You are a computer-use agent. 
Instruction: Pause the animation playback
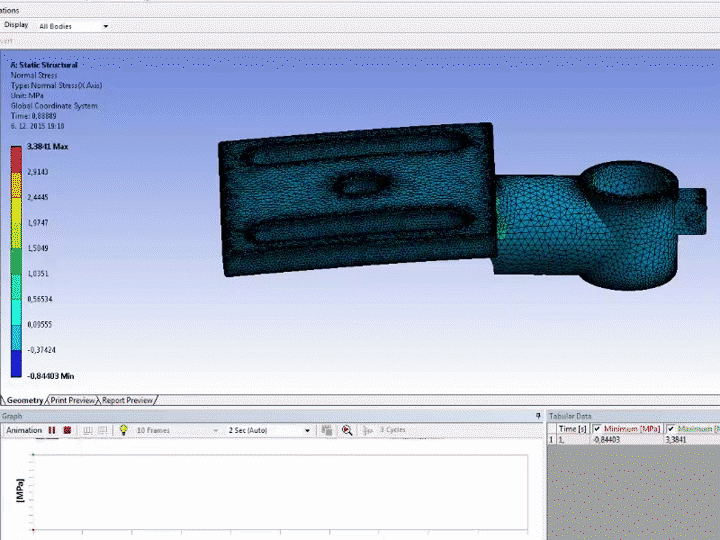52,430
